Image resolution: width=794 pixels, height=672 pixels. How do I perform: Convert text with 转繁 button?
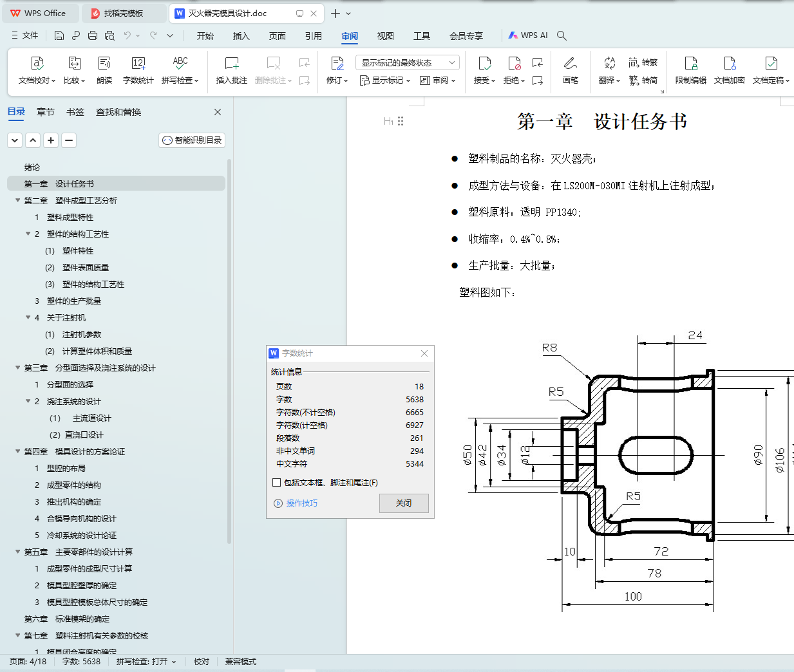(x=643, y=62)
